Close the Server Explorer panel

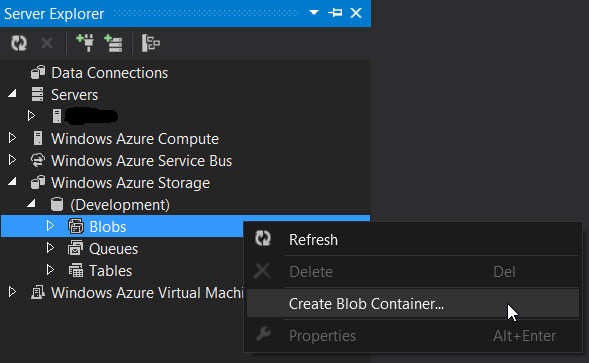[356, 13]
